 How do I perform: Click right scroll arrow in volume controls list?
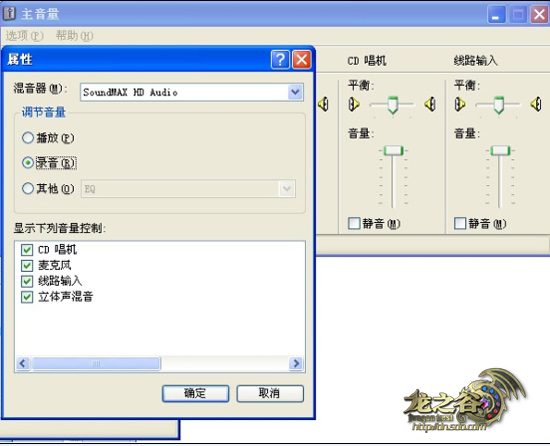296,363
